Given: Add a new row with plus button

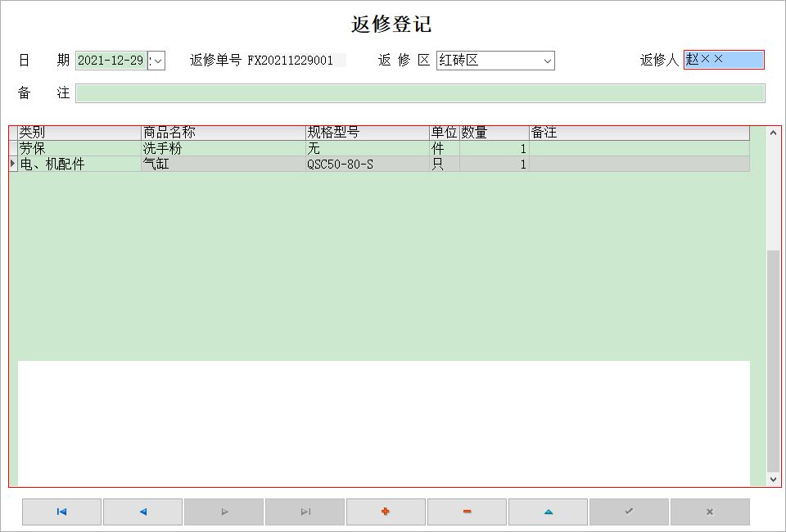Looking at the screenshot, I should coord(386,512).
